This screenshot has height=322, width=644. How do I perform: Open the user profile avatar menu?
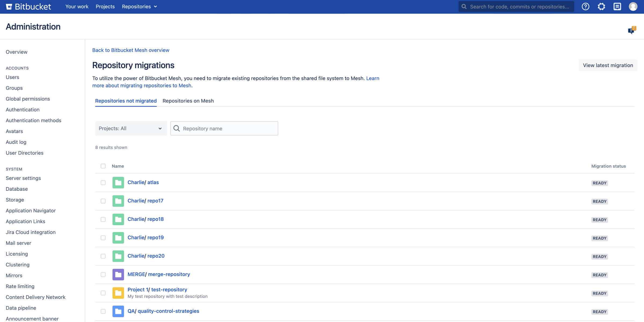click(x=633, y=6)
